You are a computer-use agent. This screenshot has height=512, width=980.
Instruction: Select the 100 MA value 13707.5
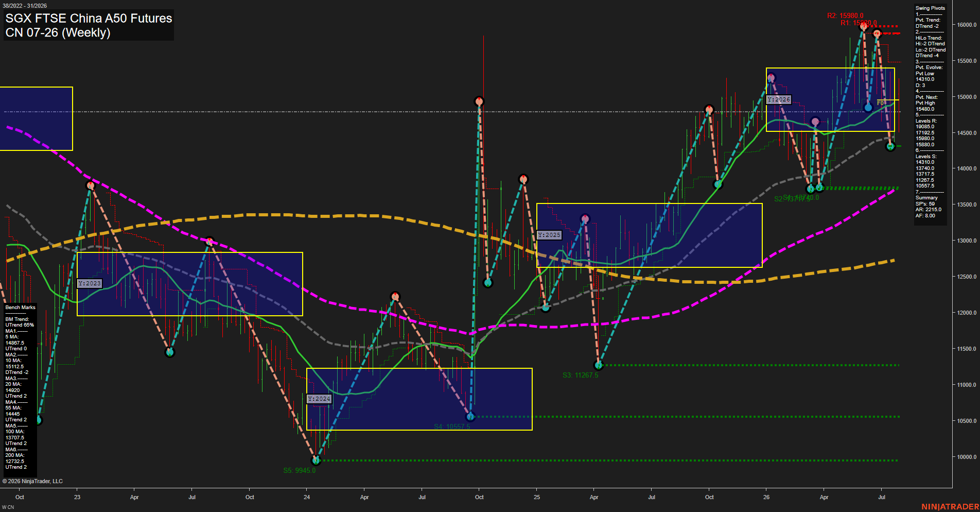click(15, 437)
